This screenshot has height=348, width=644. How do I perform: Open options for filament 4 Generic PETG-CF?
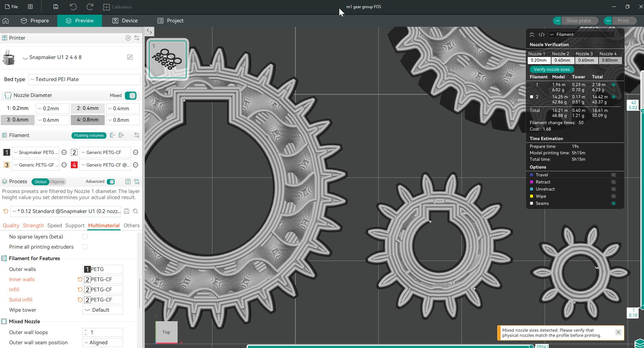tap(136, 165)
